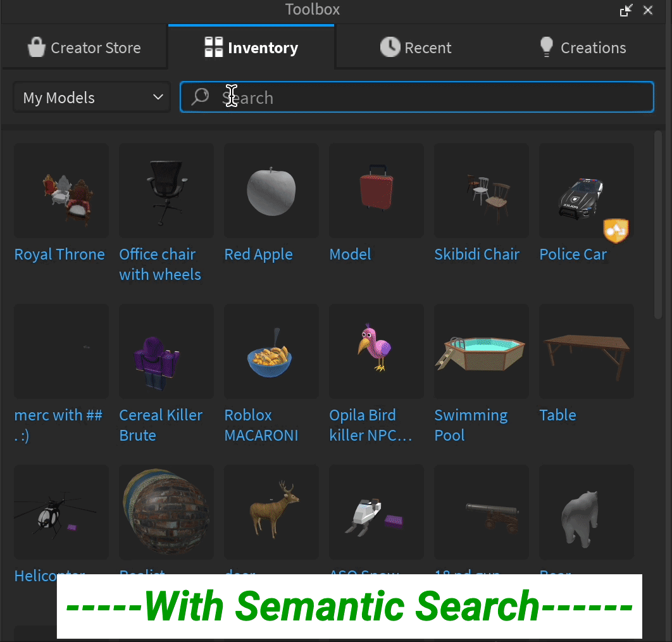Image resolution: width=672 pixels, height=642 pixels.
Task: Select the Swimming Pool thumbnail
Action: click(482, 351)
